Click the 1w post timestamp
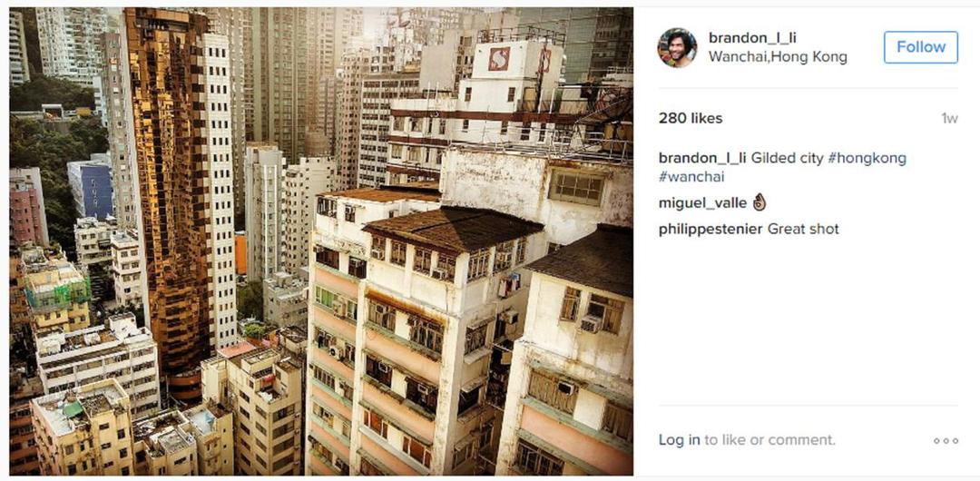The width and height of the screenshot is (980, 481). coord(949,118)
